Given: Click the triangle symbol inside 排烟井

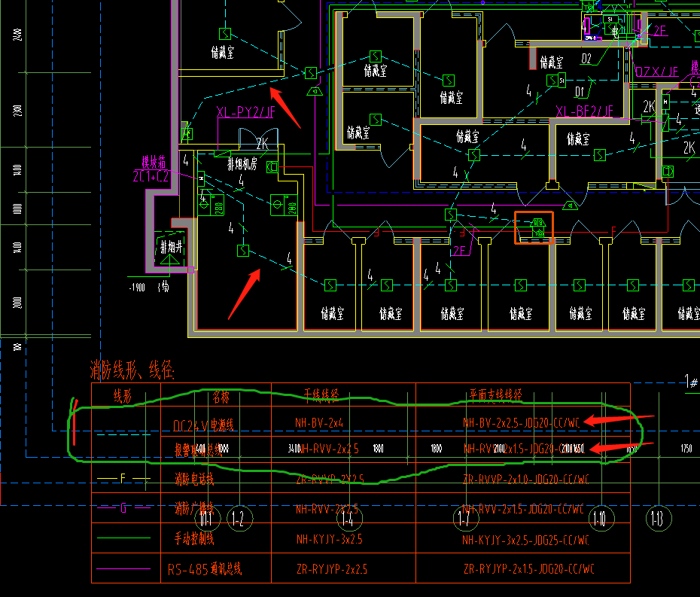Looking at the screenshot, I should [x=169, y=260].
